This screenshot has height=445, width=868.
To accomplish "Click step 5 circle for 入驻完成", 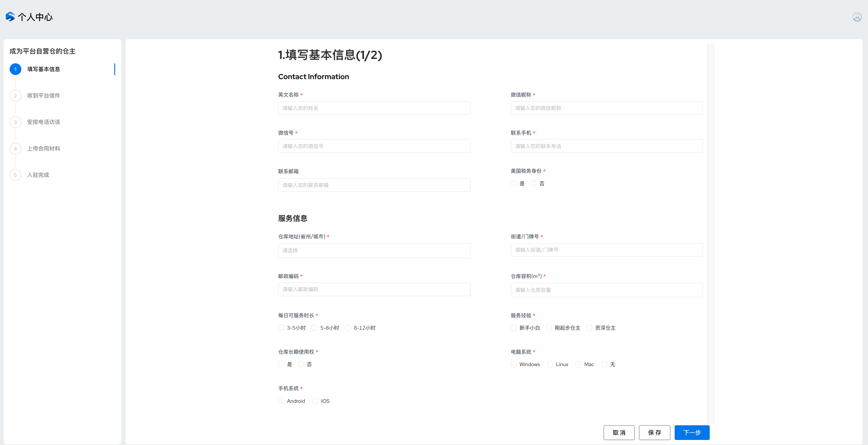I will (x=16, y=175).
